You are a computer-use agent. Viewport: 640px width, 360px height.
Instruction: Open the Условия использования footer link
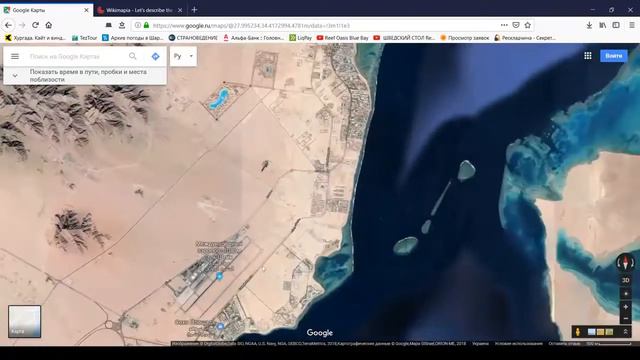coord(519,344)
